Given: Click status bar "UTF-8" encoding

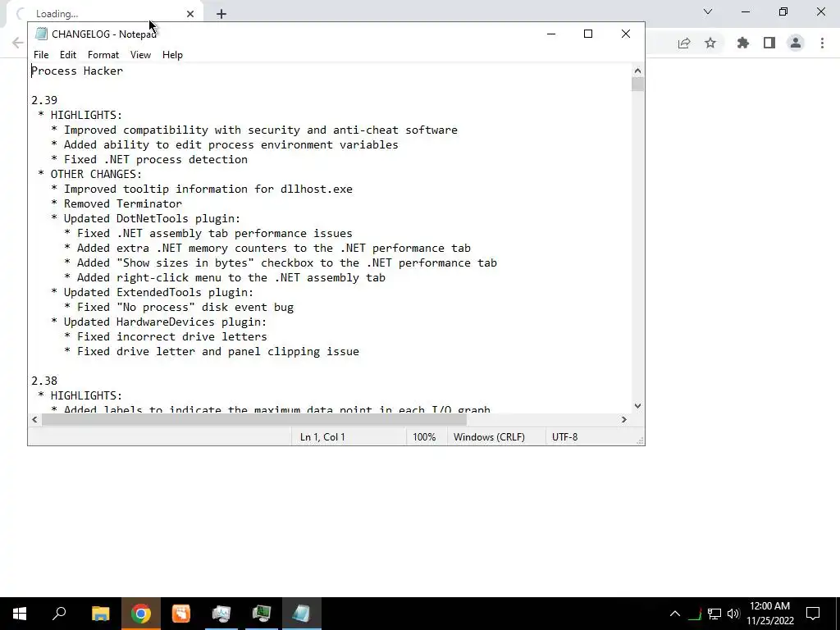Looking at the screenshot, I should coord(564,437).
